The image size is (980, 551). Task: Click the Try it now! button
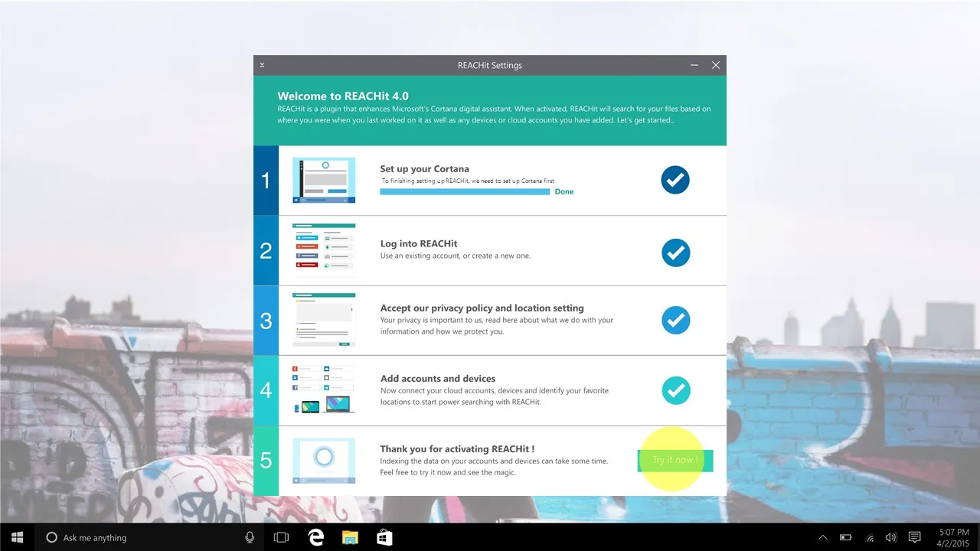tap(675, 460)
